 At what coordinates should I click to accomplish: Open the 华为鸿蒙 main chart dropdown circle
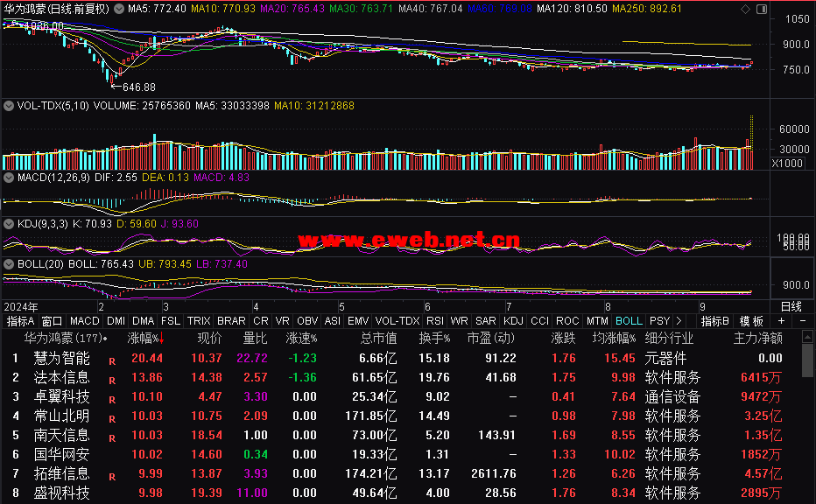pyautogui.click(x=119, y=9)
